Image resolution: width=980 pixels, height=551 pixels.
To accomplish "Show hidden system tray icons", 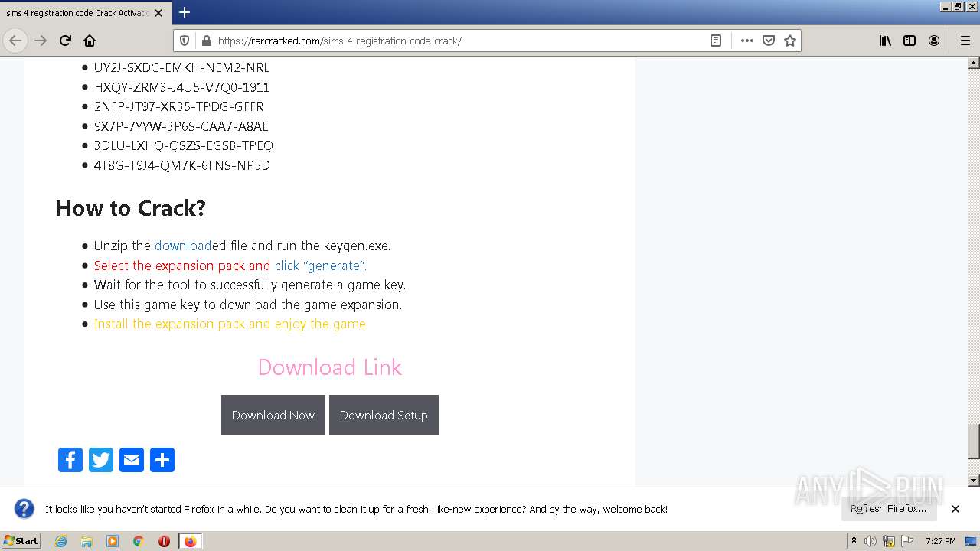I will coord(854,540).
